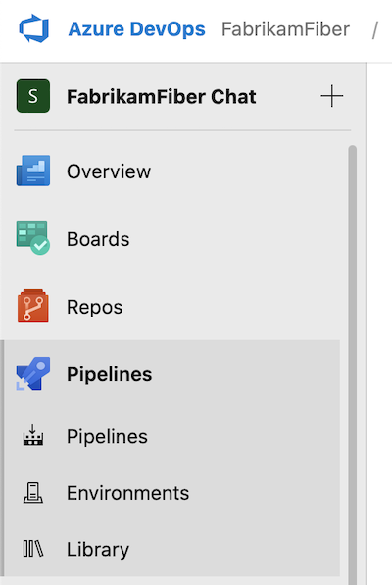Click the Pipelines sub-item build icon
Screen dimensions: 392x585
tap(33, 435)
